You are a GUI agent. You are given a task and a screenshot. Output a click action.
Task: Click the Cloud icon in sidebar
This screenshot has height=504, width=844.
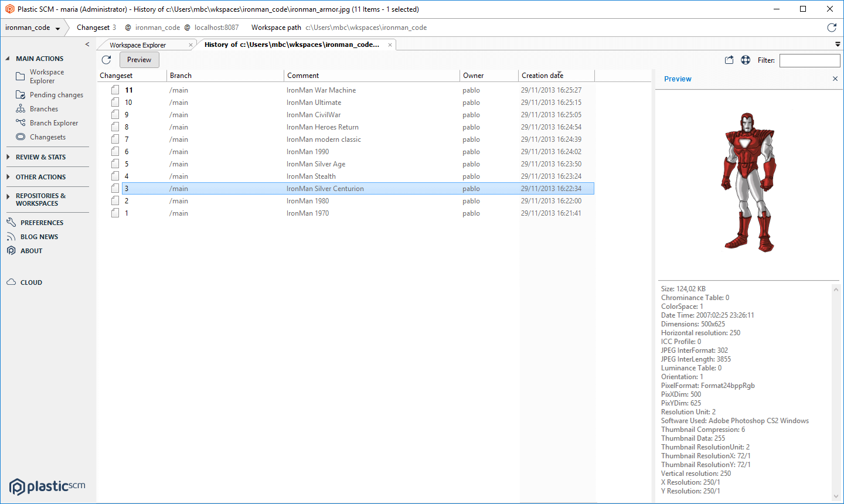point(11,282)
